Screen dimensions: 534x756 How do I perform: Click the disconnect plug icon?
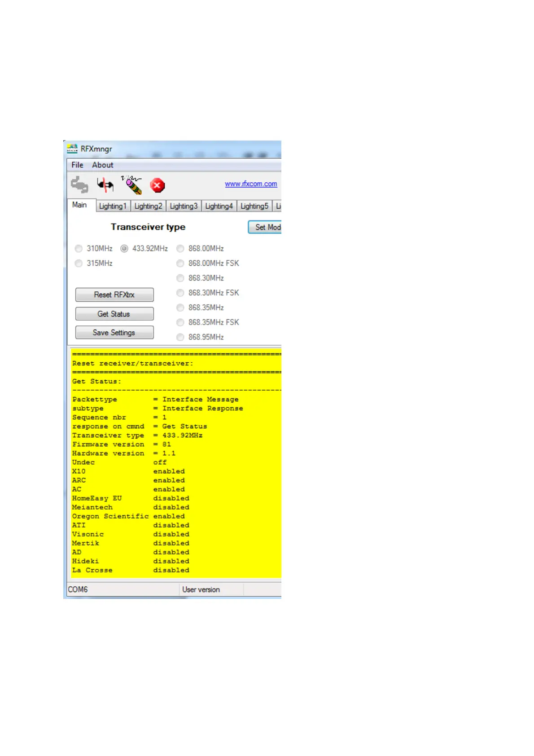105,185
